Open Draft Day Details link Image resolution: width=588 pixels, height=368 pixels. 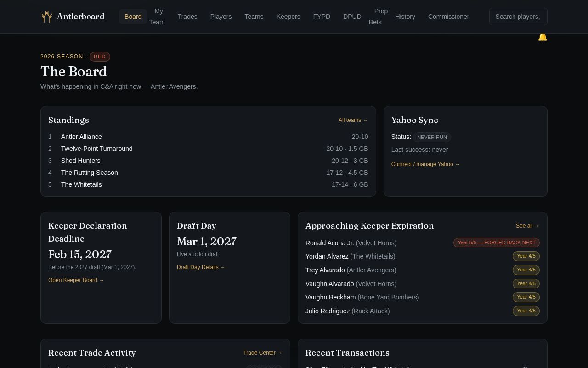point(201,267)
